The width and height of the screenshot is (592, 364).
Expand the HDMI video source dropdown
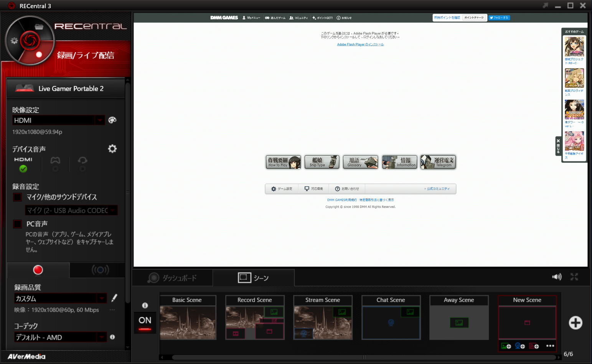(100, 120)
